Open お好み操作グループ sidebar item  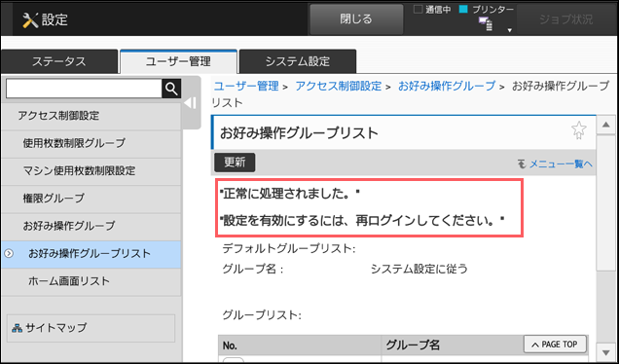[x=91, y=226]
